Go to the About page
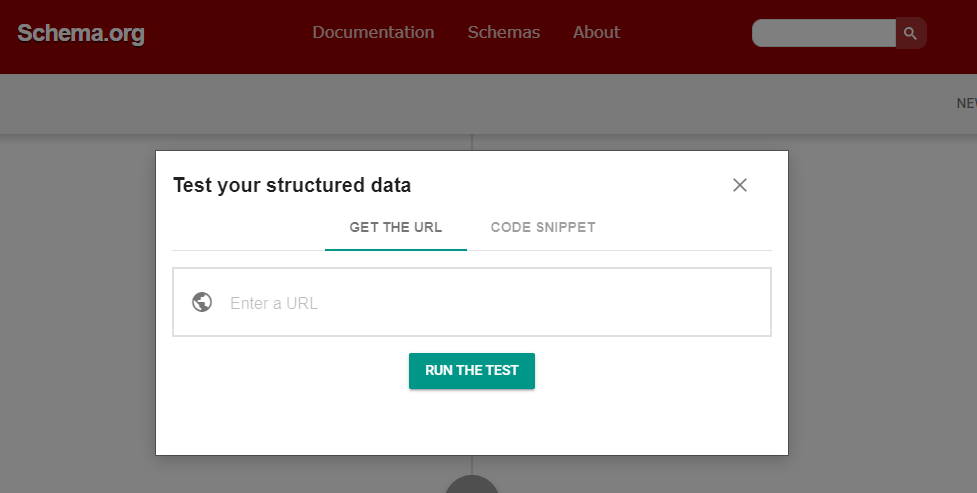 (x=596, y=32)
